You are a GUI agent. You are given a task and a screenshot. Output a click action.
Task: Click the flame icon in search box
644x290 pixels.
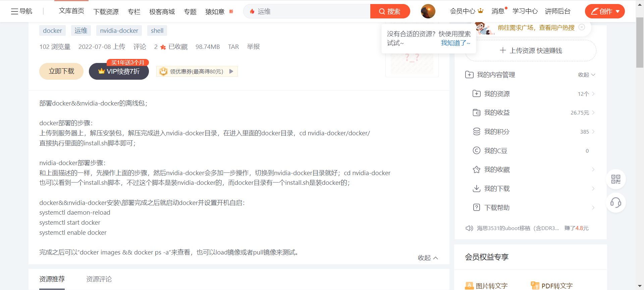point(252,11)
